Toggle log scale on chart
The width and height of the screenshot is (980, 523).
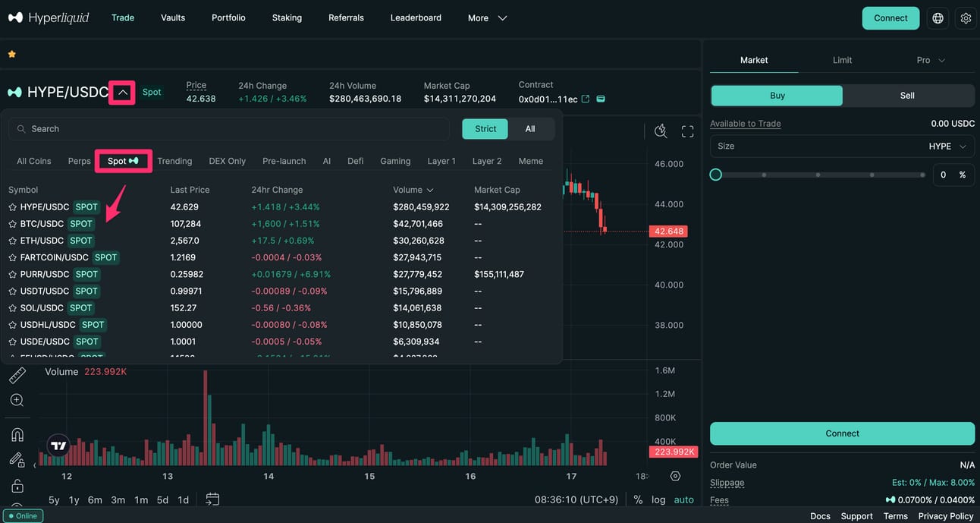(x=658, y=499)
